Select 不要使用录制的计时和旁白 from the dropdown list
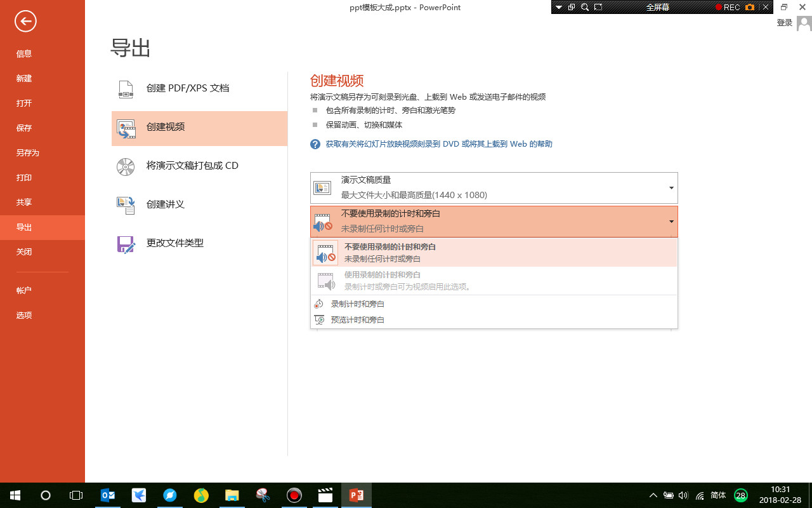The height and width of the screenshot is (508, 812). click(x=444, y=251)
